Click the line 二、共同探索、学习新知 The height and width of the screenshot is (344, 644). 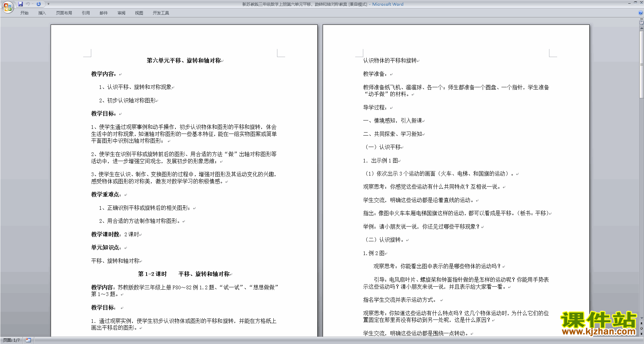pyautogui.click(x=393, y=134)
